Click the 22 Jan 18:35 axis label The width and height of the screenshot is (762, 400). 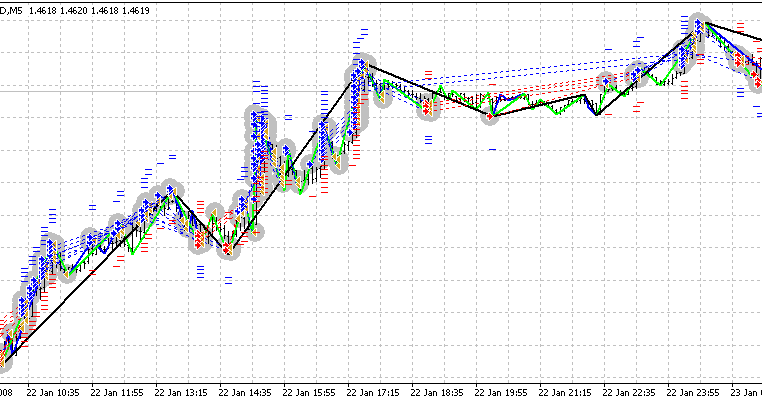(437, 393)
